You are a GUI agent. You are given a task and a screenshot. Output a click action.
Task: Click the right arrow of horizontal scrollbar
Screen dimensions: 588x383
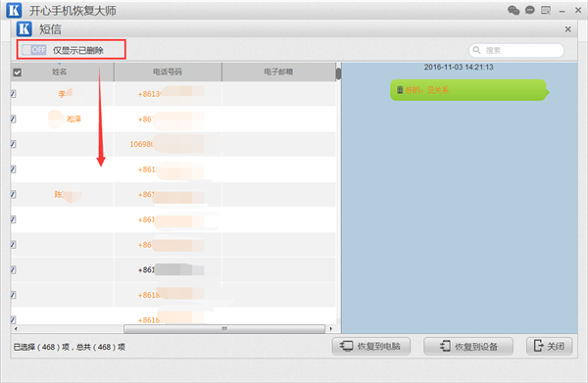331,329
